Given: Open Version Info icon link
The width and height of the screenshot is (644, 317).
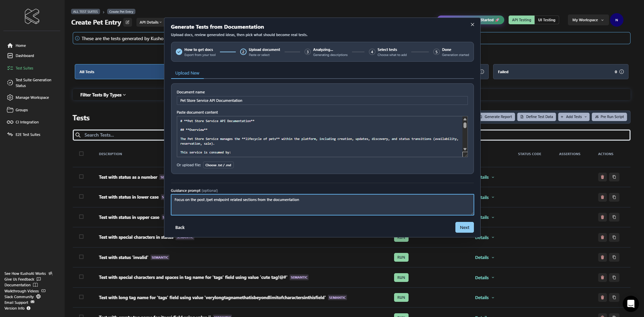Looking at the screenshot, I should (x=29, y=308).
